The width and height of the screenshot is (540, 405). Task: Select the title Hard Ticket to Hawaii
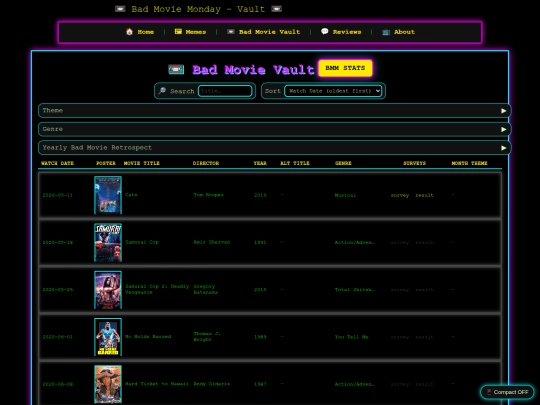point(157,384)
